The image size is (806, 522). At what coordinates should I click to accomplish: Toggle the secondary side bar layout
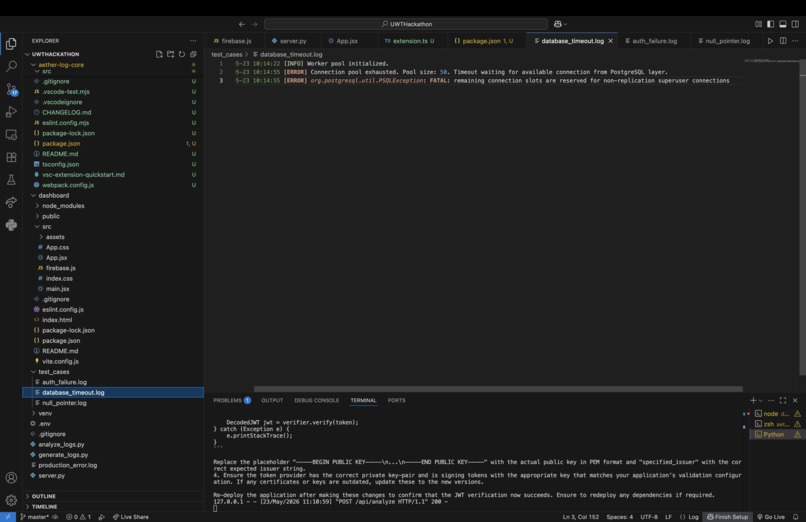pyautogui.click(x=795, y=24)
